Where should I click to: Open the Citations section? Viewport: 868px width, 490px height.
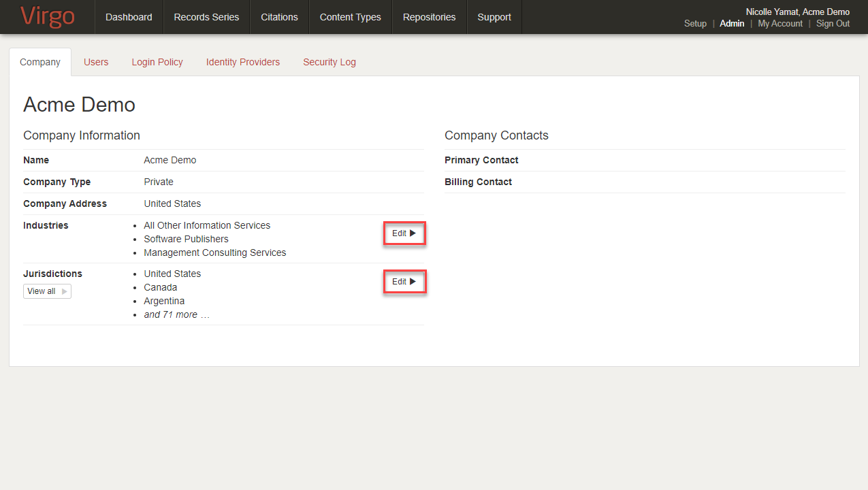279,17
